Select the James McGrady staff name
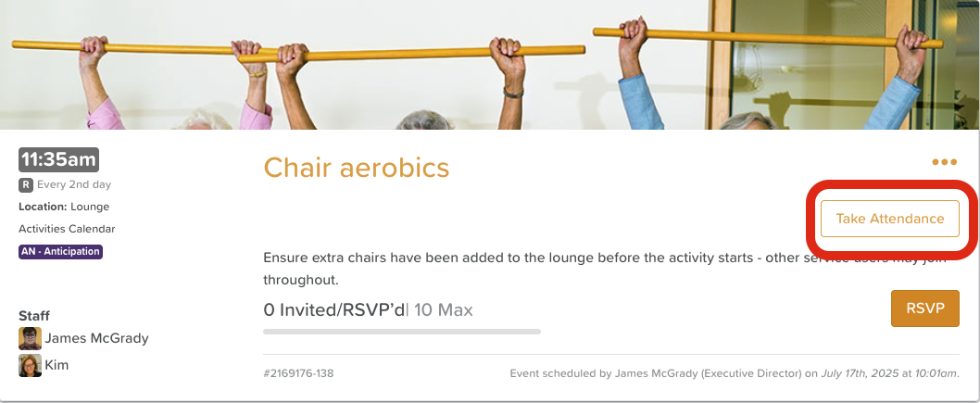 tap(96, 338)
